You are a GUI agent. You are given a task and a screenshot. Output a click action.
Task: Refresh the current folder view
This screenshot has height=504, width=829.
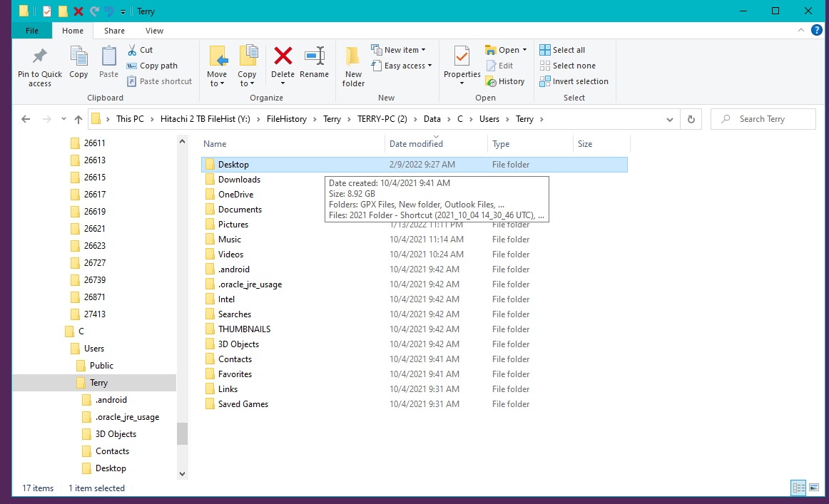[691, 119]
